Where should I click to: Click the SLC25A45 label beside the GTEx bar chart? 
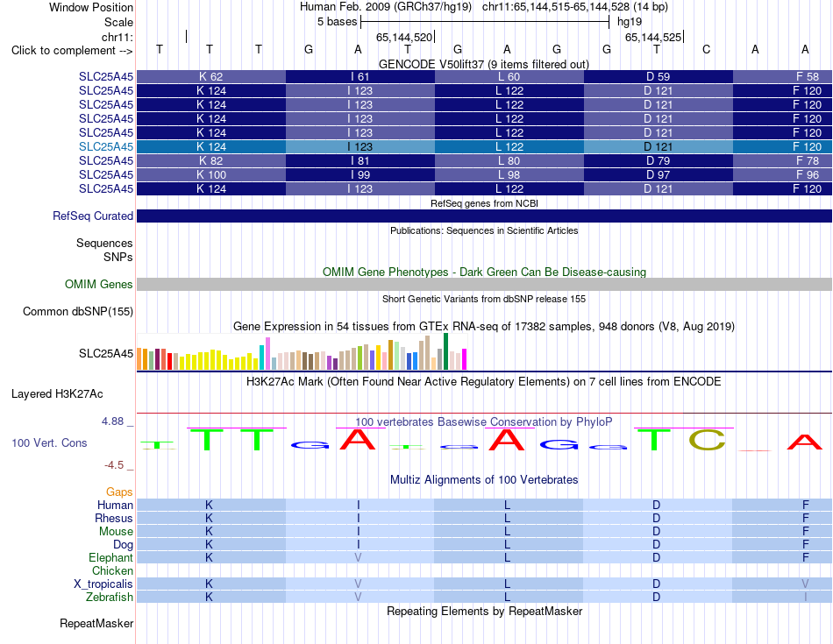click(x=106, y=354)
